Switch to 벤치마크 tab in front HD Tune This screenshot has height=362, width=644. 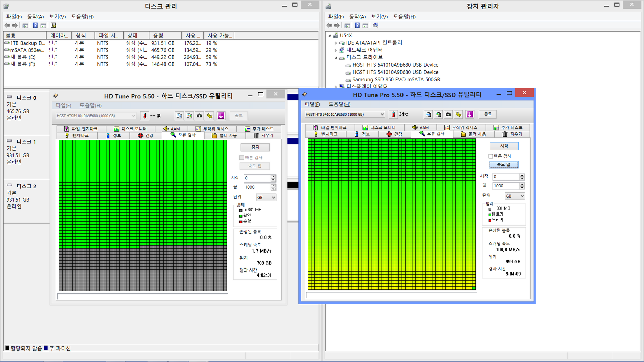click(x=326, y=134)
